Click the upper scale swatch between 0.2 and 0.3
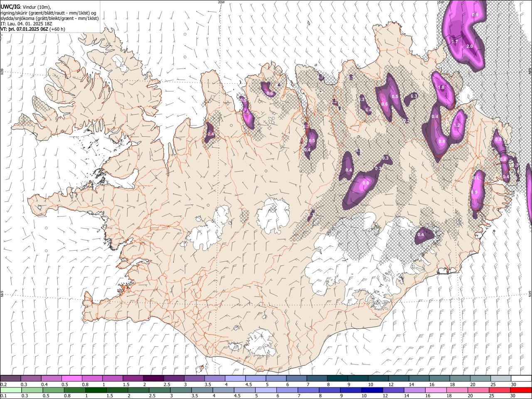This screenshot has width=532, height=399. coord(10,379)
